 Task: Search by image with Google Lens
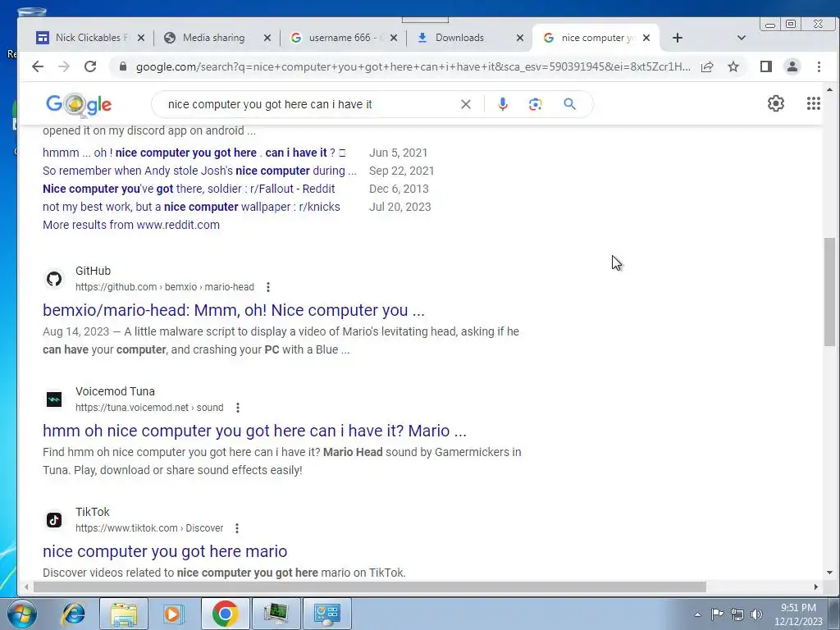click(x=535, y=104)
